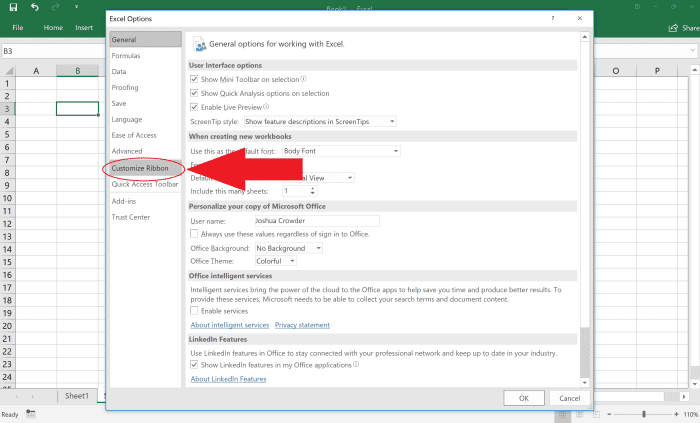700x423 pixels.
Task: Open Privacy statement link
Action: 302,325
